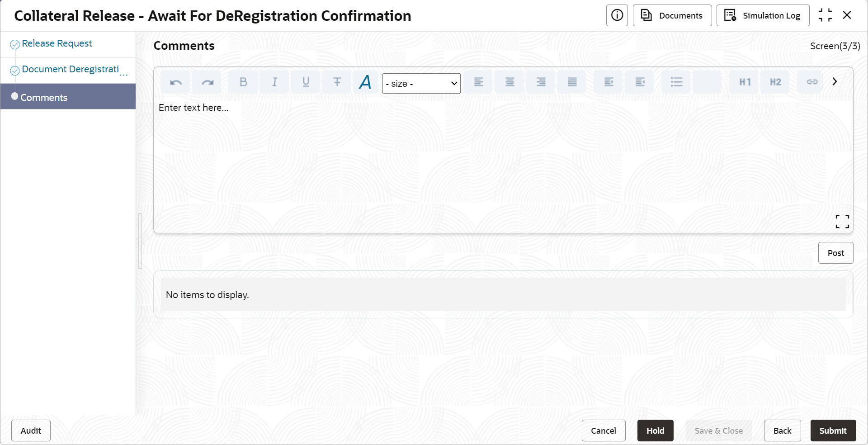Open the Documents panel
This screenshot has height=445, width=868.
[672, 15]
